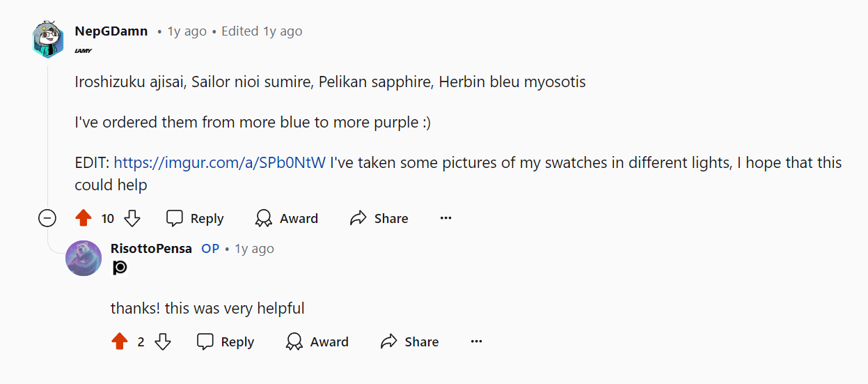Award RisottoPensa's thank-you reply

(317, 342)
